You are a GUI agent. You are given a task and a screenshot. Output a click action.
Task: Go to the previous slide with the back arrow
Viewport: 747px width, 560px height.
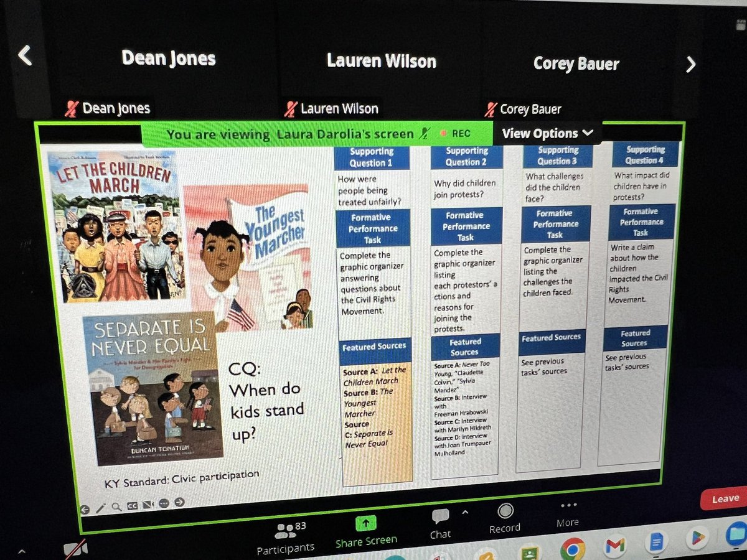point(85,509)
